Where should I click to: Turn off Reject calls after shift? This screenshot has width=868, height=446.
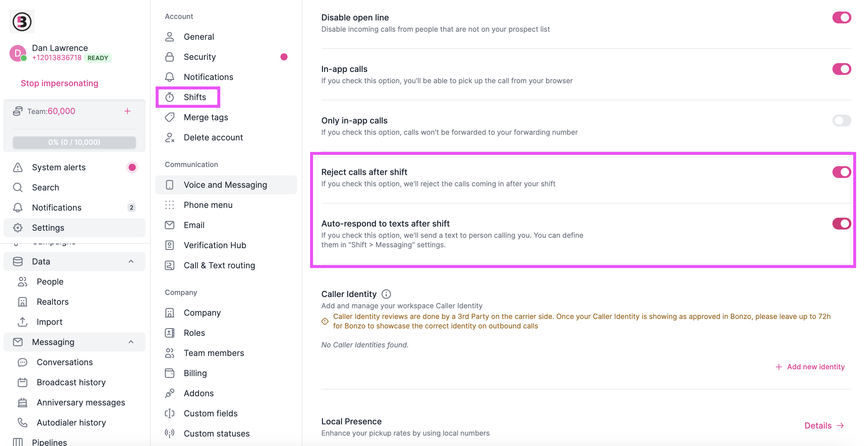(841, 172)
